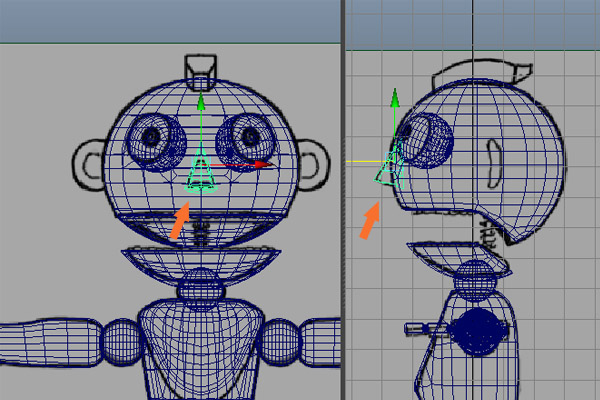
Task: Select the left shoulder ball joint sphere
Action: [121, 342]
